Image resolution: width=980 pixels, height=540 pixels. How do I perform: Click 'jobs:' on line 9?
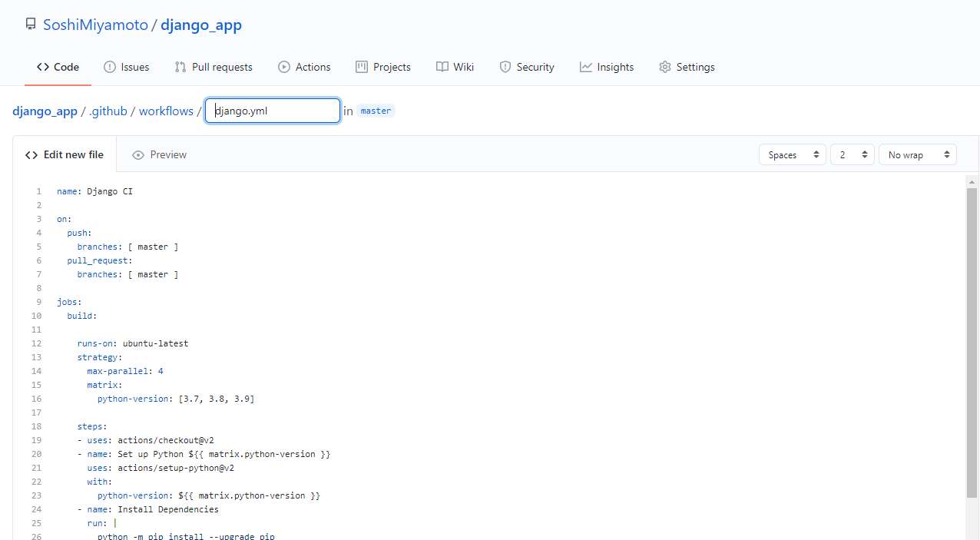tap(69, 302)
